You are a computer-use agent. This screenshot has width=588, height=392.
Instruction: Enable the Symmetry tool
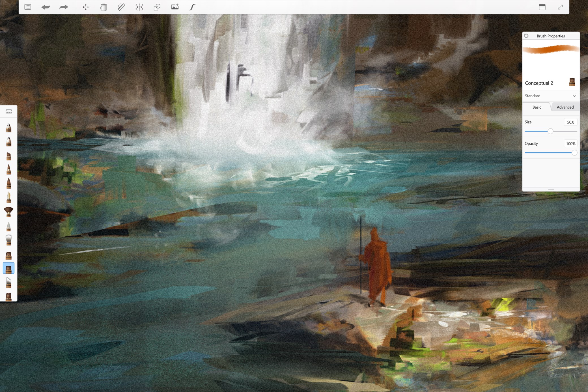coord(139,7)
